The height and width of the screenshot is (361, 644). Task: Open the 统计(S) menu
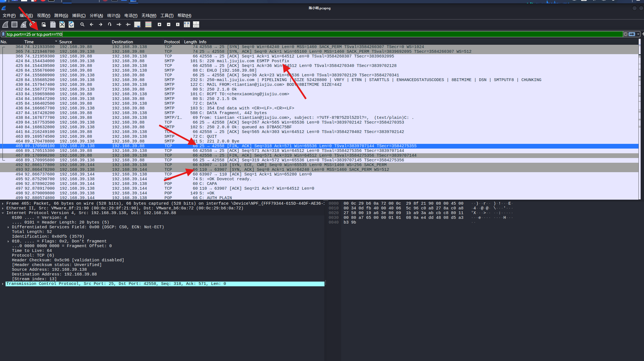click(114, 16)
